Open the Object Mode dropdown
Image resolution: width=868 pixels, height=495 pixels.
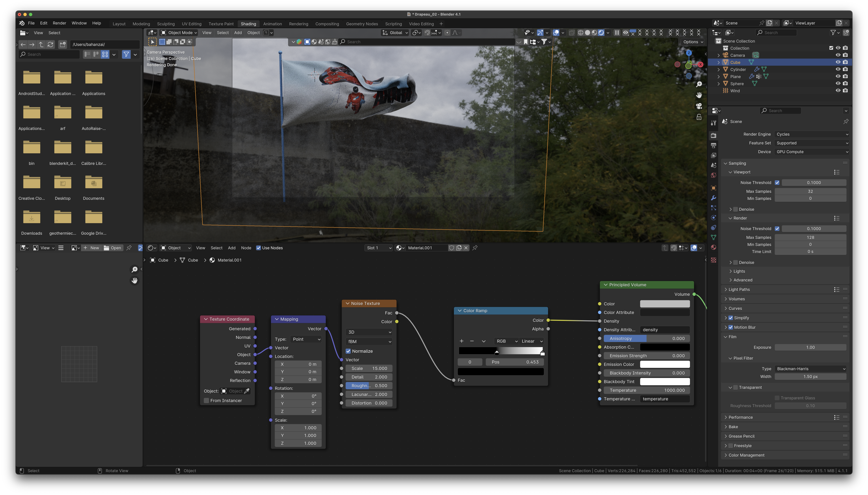[x=178, y=33]
